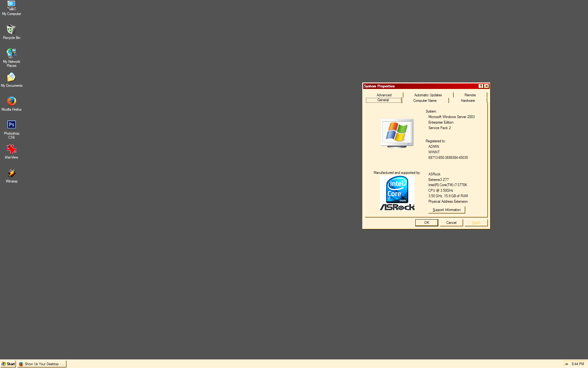Click the 8:44 PM clock

tap(578, 364)
